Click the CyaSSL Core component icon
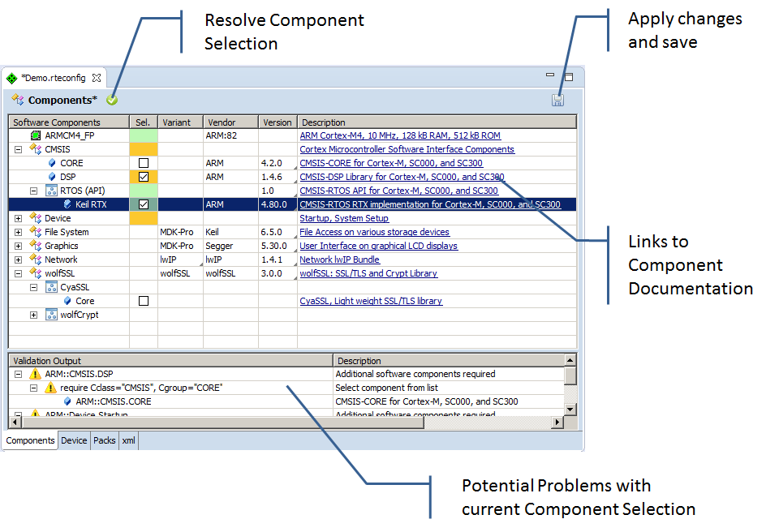The height and width of the screenshot is (532, 766). 67,301
